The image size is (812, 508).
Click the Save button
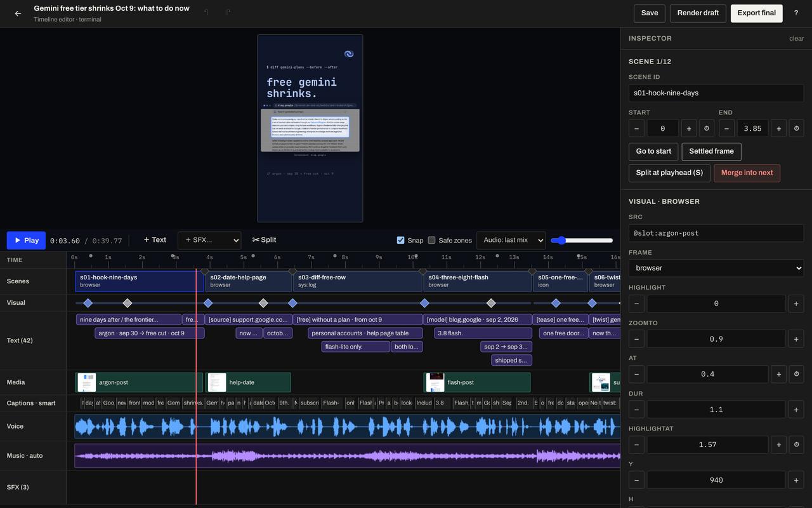(x=649, y=13)
